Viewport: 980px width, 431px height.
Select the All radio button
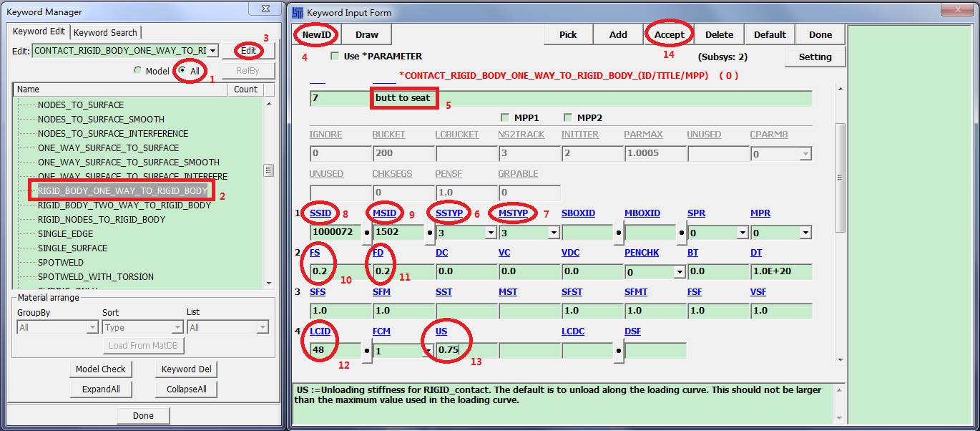click(x=182, y=71)
